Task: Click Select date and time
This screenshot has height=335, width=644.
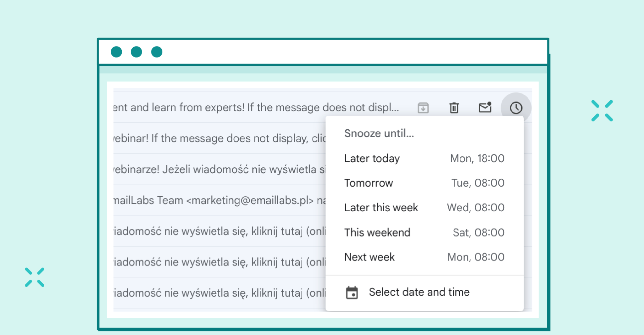Action: [419, 292]
